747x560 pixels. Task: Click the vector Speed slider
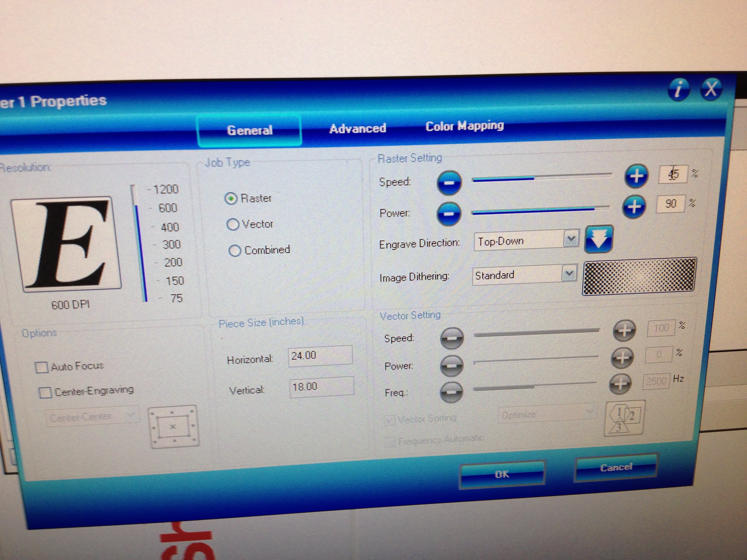click(537, 332)
